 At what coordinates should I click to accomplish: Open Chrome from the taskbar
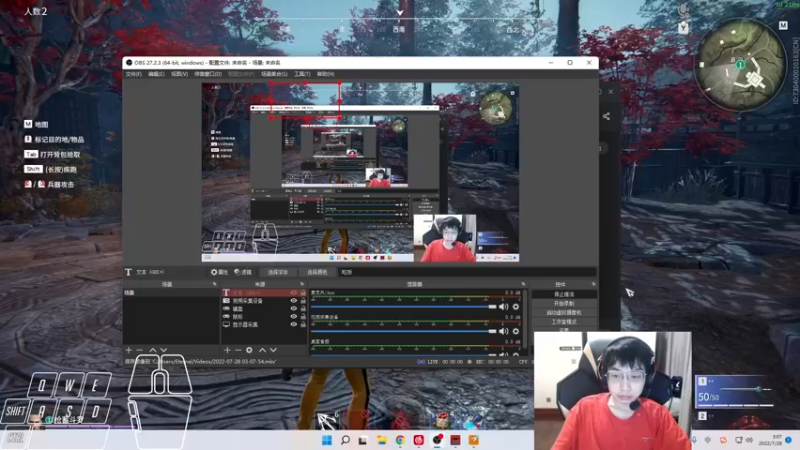[x=400, y=440]
